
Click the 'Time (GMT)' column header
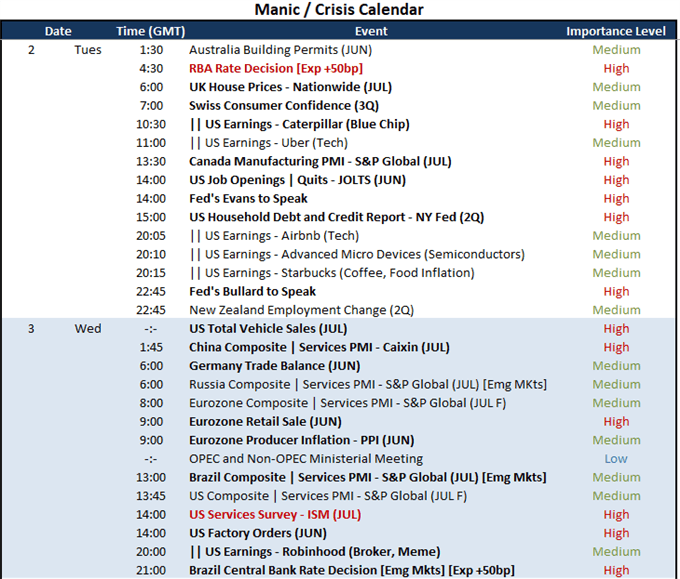(x=150, y=31)
